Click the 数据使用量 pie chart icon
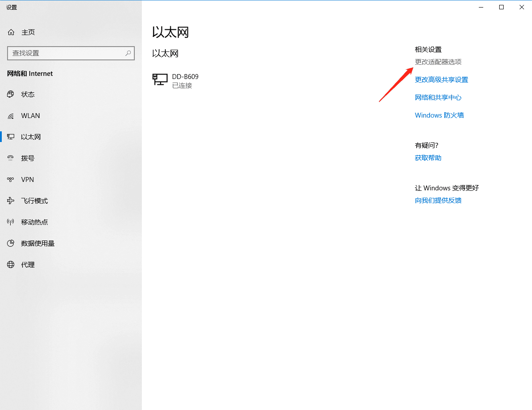This screenshot has height=410, width=532. 11,244
